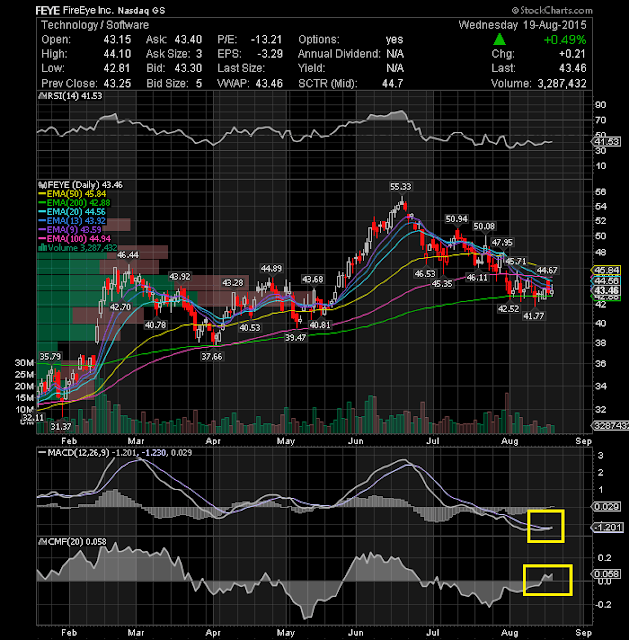Click the EMA(50) 45.84 legend entry
629x640 pixels.
point(73,194)
